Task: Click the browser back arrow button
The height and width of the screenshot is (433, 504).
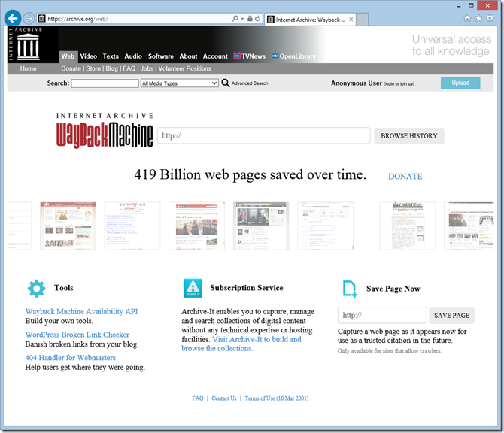Action: (x=13, y=18)
